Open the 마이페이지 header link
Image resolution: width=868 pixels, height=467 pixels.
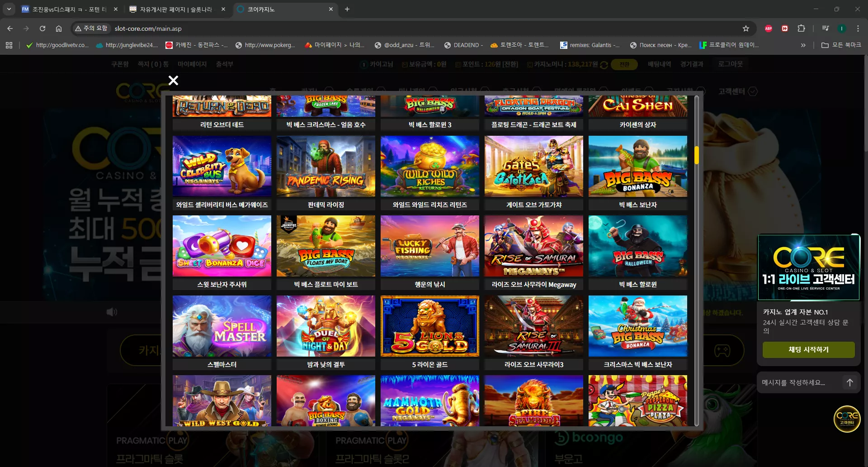[x=192, y=64]
